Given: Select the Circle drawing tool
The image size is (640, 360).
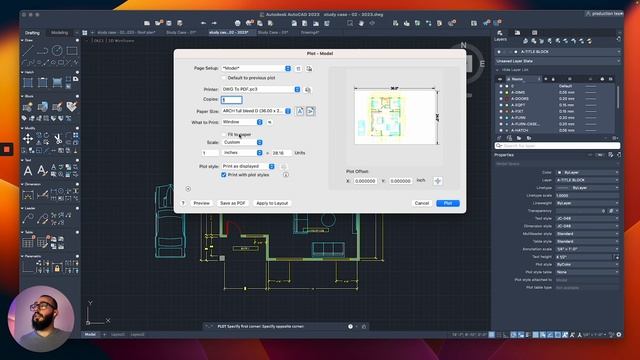Looking at the screenshot, I should [57, 51].
